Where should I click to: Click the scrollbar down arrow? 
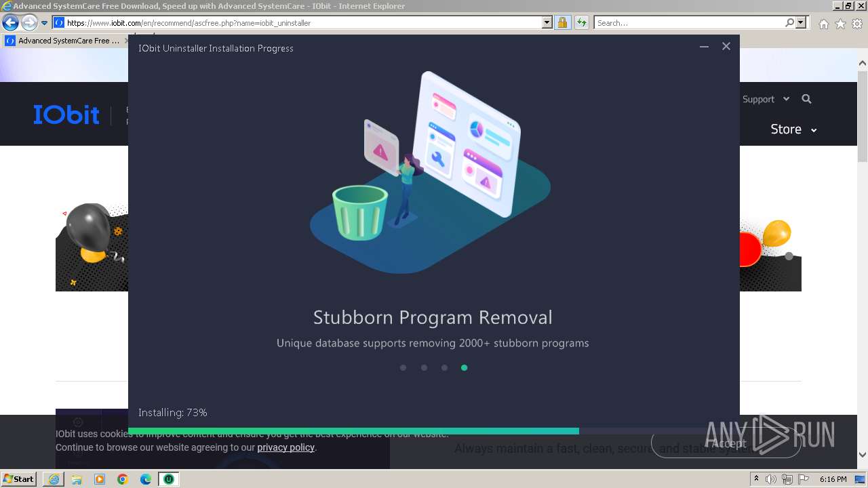click(x=863, y=455)
